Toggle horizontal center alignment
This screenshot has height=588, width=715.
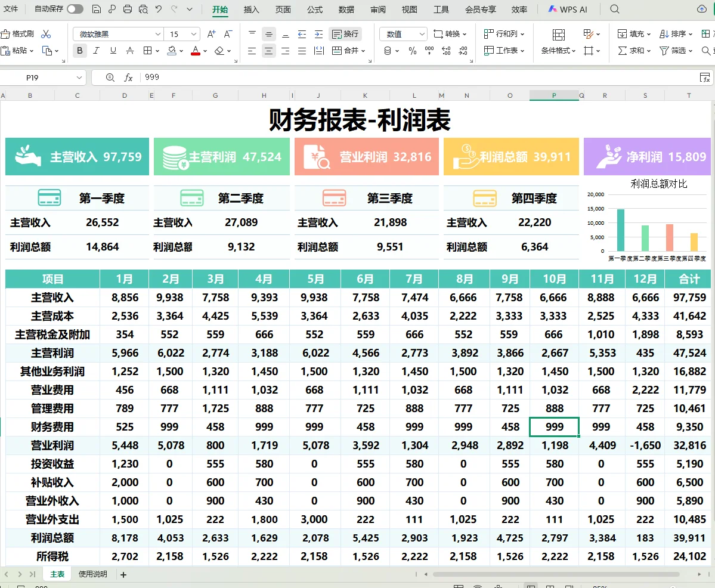[268, 51]
